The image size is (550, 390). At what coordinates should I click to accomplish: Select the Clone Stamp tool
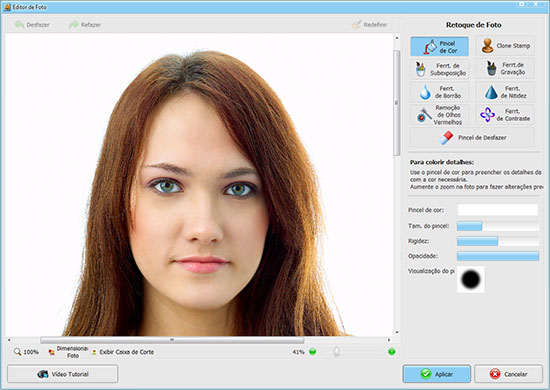coord(505,46)
